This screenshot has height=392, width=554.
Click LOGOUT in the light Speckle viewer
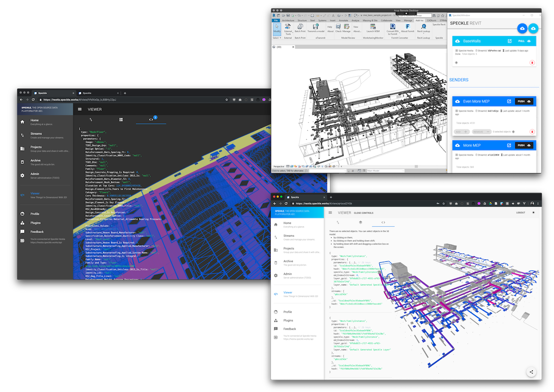click(520, 213)
